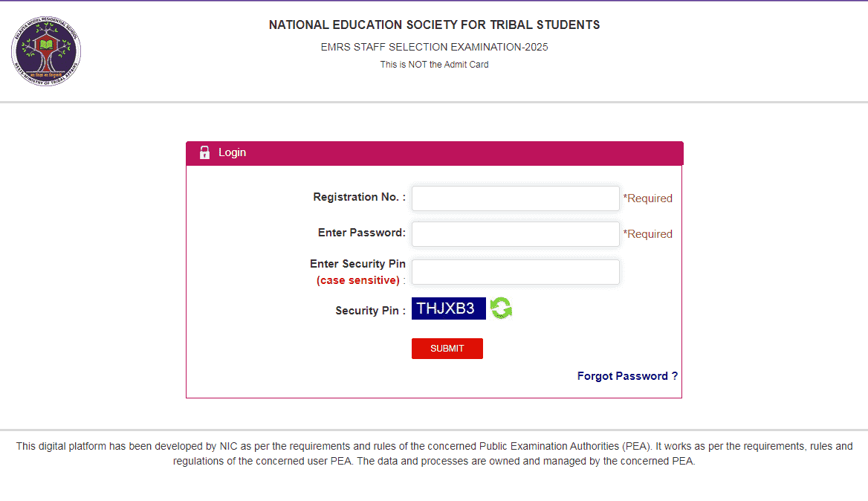Select the Enter Security Pin textbox
The width and height of the screenshot is (868, 501).
(515, 272)
